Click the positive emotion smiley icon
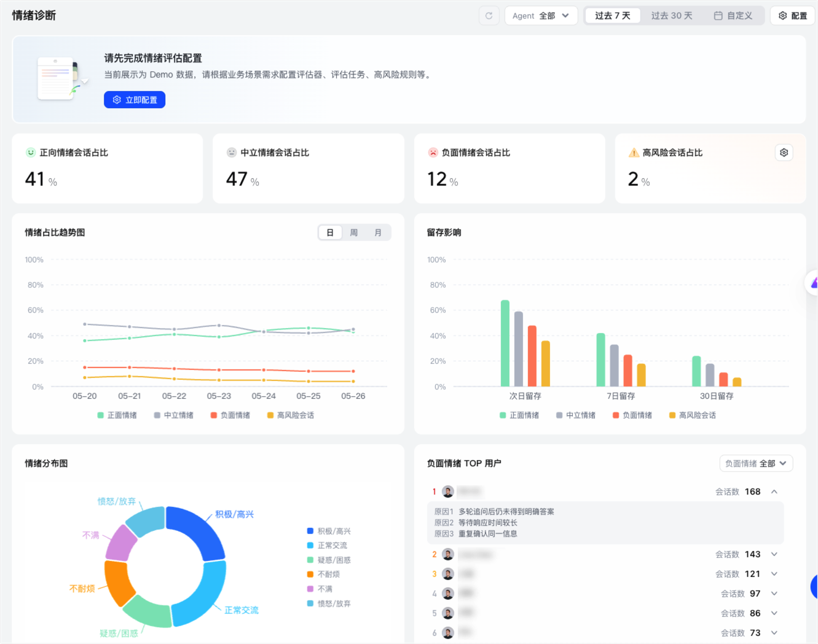This screenshot has height=644, width=818. (x=31, y=152)
